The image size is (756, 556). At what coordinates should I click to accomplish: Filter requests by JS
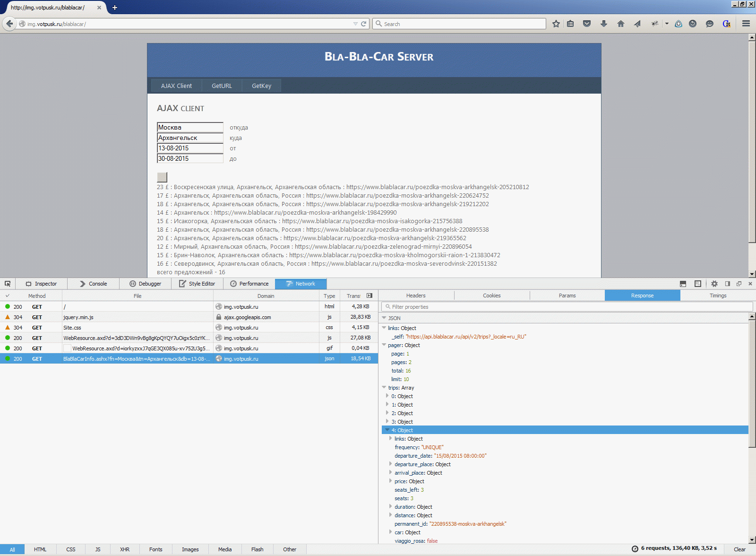pyautogui.click(x=98, y=549)
